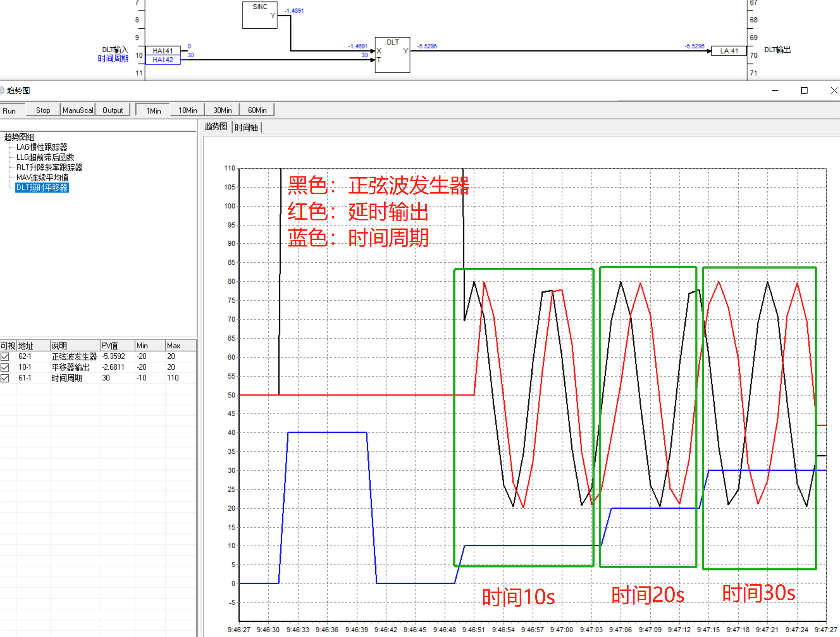The height and width of the screenshot is (637, 840).
Task: Set time range to 10Min
Action: [x=188, y=110]
